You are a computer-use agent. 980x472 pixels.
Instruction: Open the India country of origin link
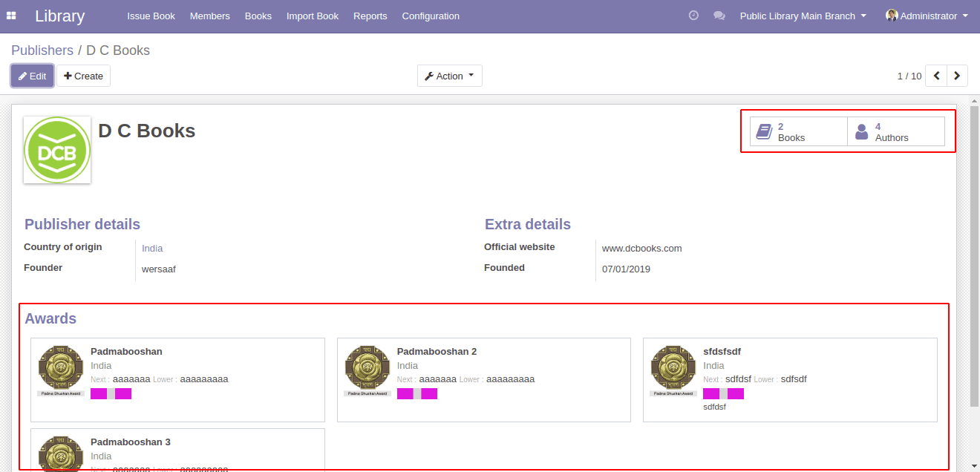coord(152,249)
